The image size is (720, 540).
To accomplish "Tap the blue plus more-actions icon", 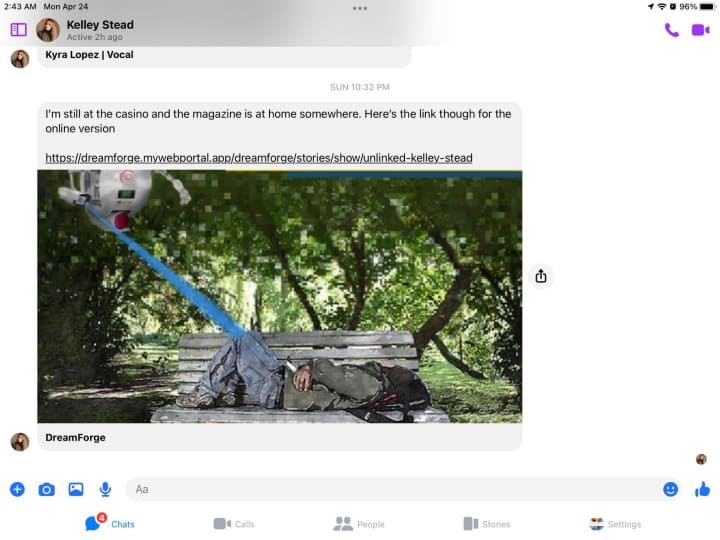I will coord(17,489).
